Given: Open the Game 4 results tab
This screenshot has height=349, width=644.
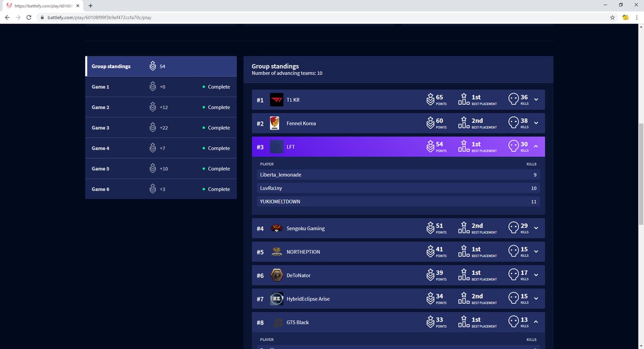Looking at the screenshot, I should pyautogui.click(x=161, y=148).
